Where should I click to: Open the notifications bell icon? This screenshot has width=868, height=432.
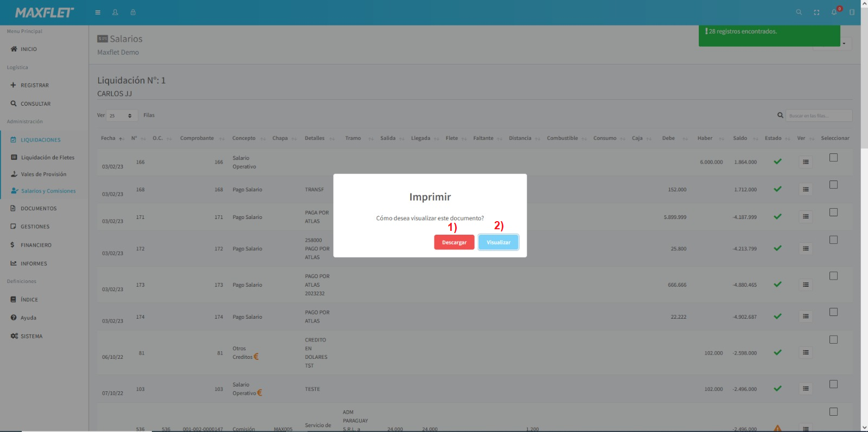point(834,12)
